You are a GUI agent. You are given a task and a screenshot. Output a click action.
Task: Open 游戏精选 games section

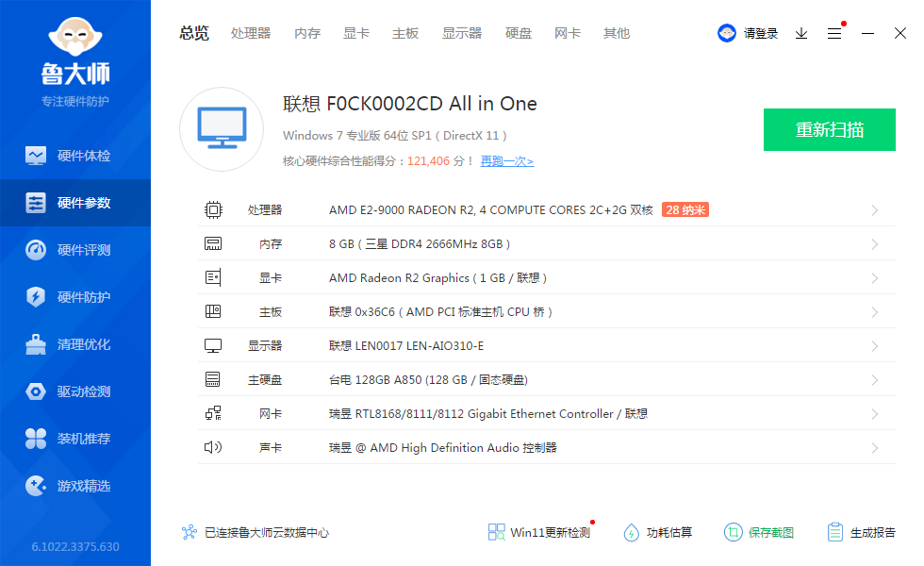tap(75, 486)
